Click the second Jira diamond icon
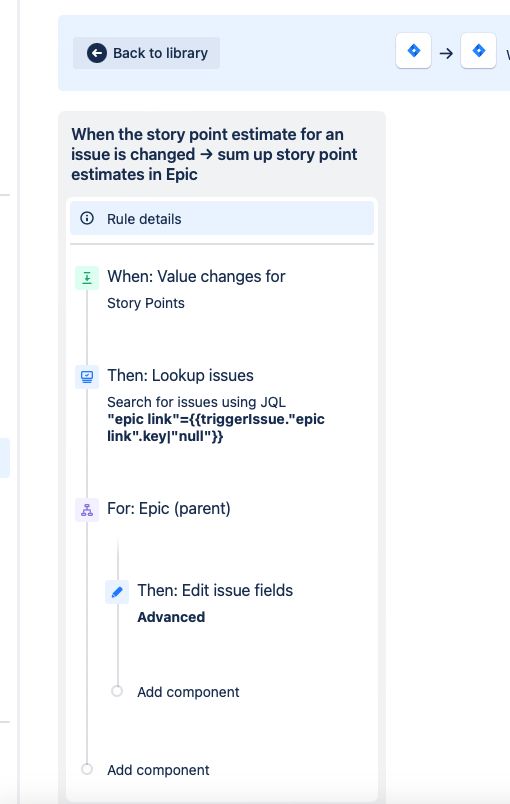Screen dimensions: 510x804 click(478, 51)
